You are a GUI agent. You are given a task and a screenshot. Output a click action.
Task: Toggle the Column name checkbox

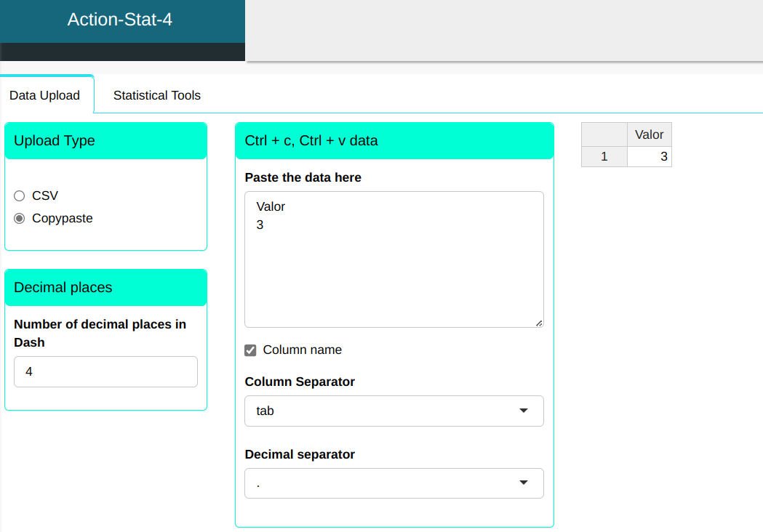point(250,350)
